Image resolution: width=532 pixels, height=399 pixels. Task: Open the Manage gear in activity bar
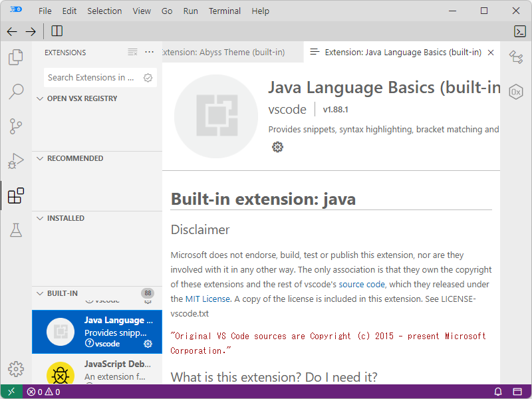point(15,369)
